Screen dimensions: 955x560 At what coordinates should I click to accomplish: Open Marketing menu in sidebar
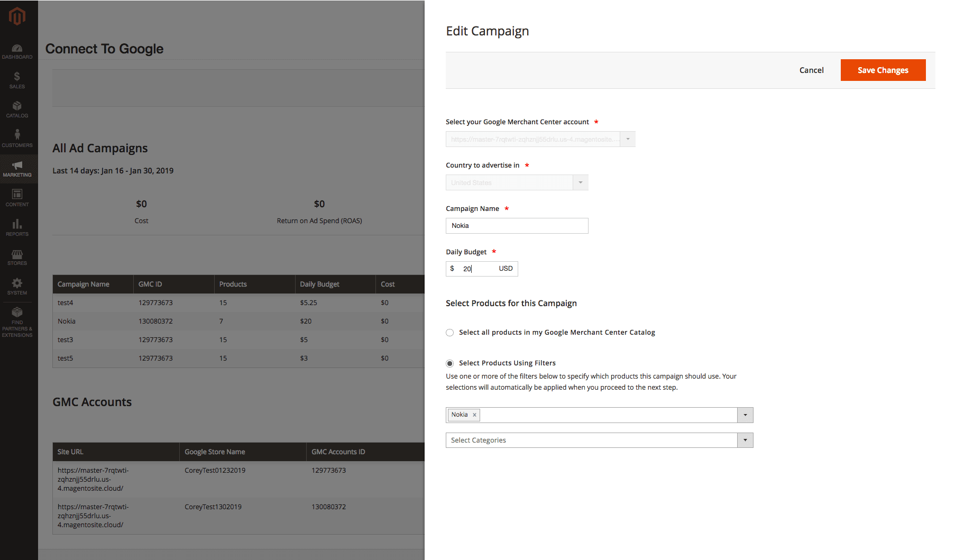pos(17,169)
